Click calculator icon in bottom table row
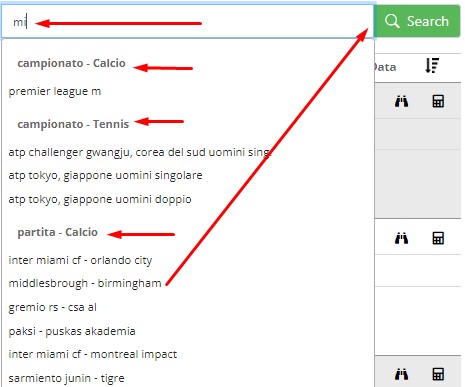The width and height of the screenshot is (465, 387). pos(438,374)
